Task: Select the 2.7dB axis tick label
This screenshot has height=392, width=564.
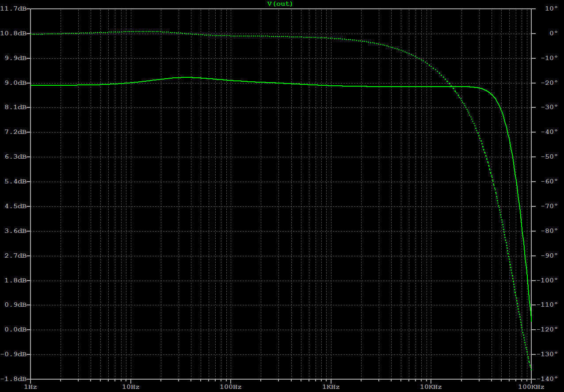Action: pos(15,256)
